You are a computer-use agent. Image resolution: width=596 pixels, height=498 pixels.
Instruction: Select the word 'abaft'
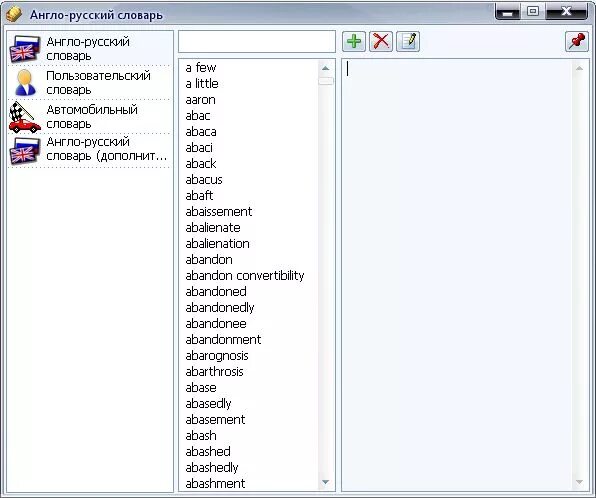click(199, 195)
